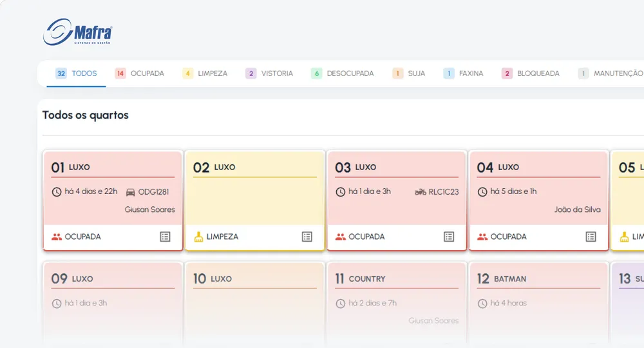Image resolution: width=644 pixels, height=348 pixels.
Task: Switch to the BLOQUEADA tab
Action: coord(531,73)
